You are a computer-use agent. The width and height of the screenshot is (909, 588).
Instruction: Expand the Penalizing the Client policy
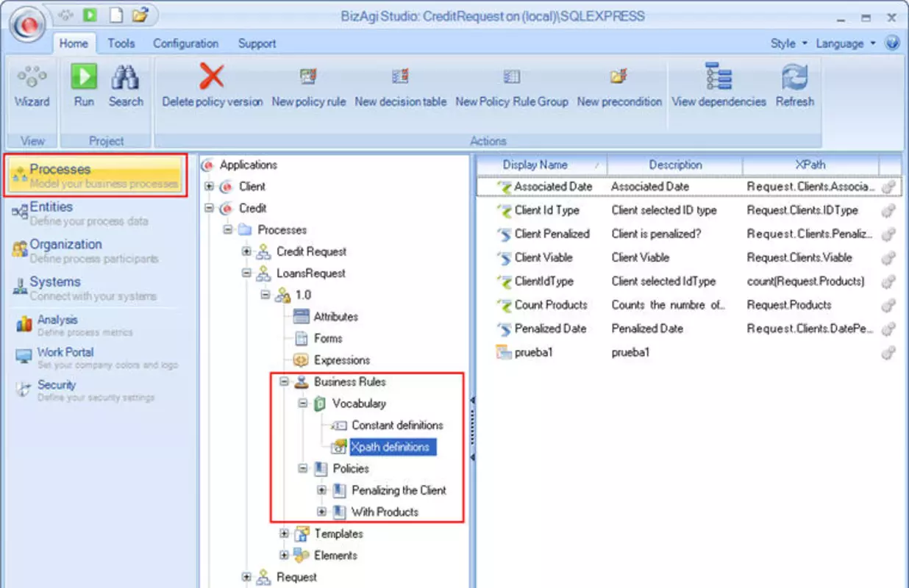[321, 490]
